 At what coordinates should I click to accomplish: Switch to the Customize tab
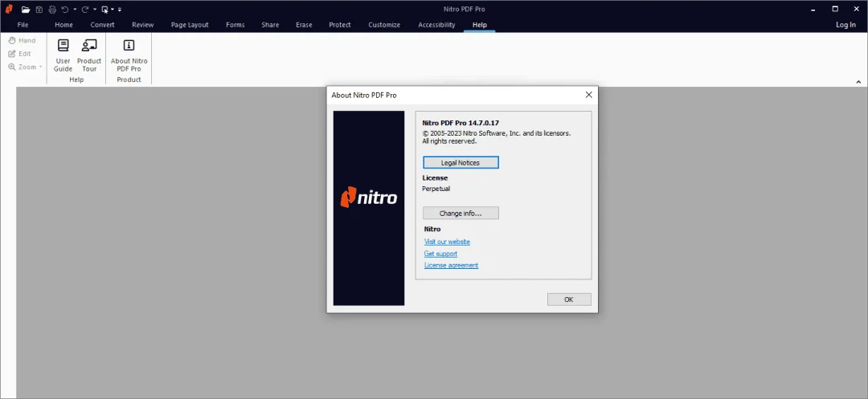click(x=384, y=25)
